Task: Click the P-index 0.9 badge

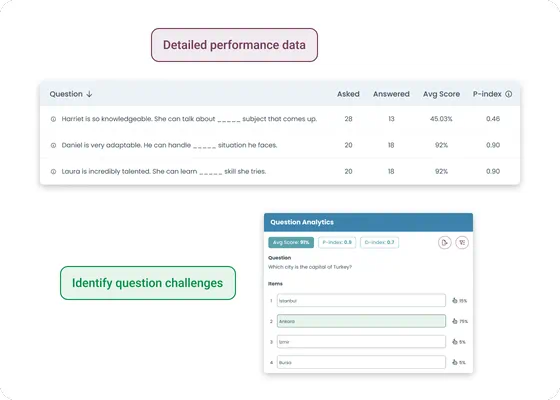Action: click(337, 242)
